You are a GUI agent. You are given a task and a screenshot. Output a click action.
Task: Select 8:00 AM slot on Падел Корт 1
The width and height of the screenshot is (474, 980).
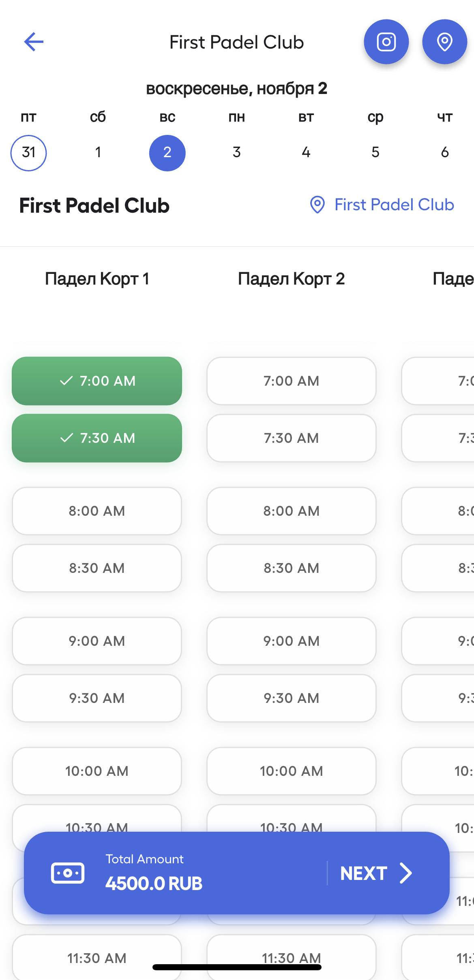click(x=97, y=511)
